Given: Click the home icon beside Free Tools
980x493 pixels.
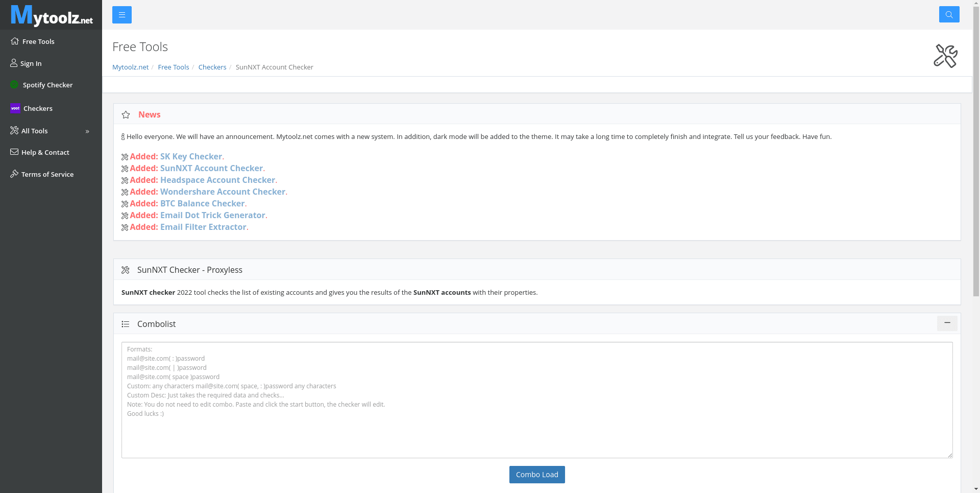Looking at the screenshot, I should pos(15,41).
